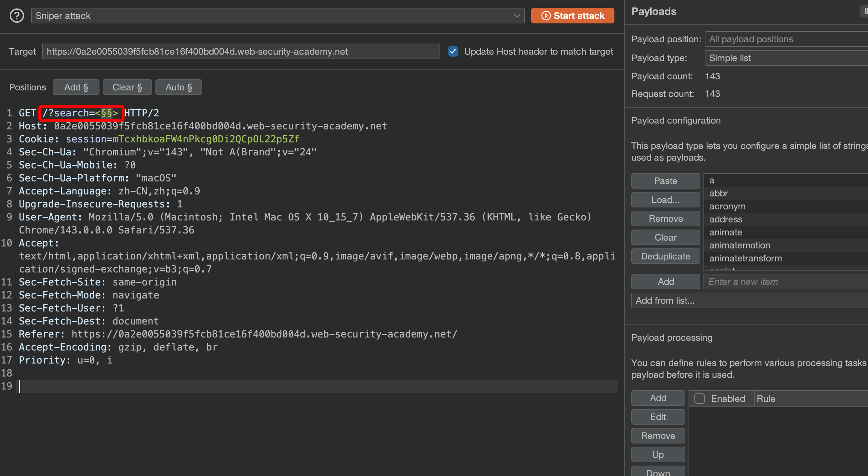The width and height of the screenshot is (868, 476).
Task: Toggle the Enabled checkbox in processing rules
Action: [x=700, y=399]
